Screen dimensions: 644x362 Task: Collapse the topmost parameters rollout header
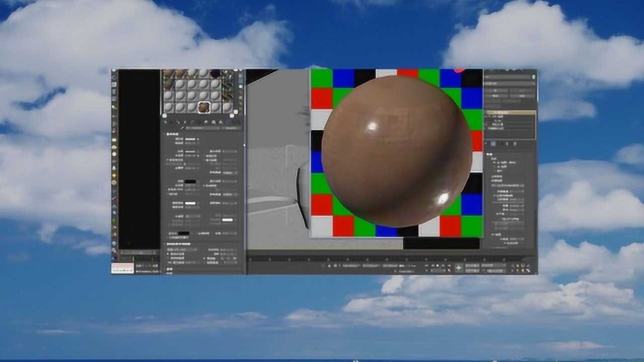point(202,134)
